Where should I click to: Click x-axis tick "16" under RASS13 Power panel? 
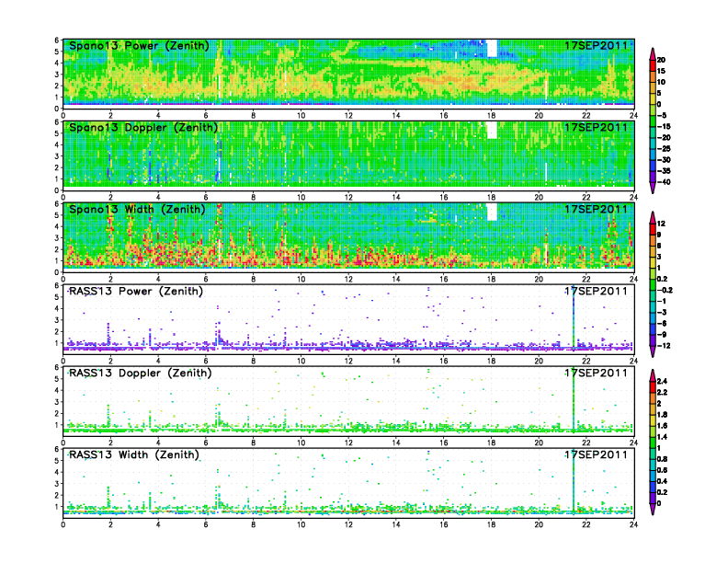[444, 361]
